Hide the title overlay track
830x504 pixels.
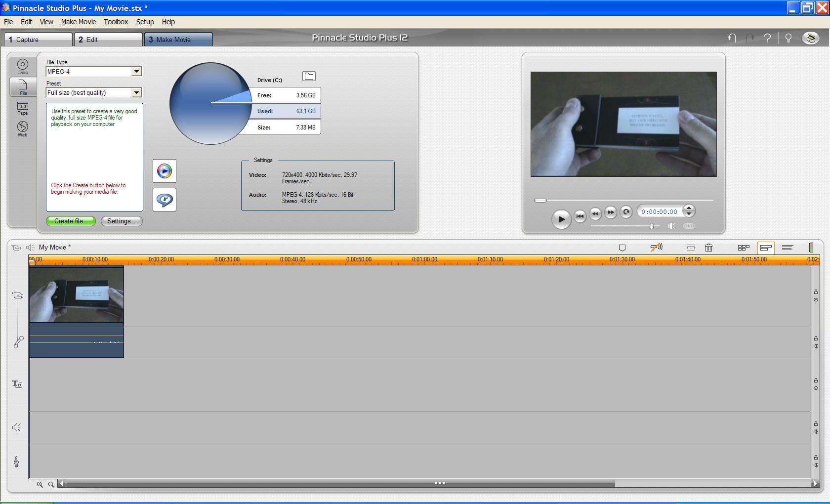point(816,388)
